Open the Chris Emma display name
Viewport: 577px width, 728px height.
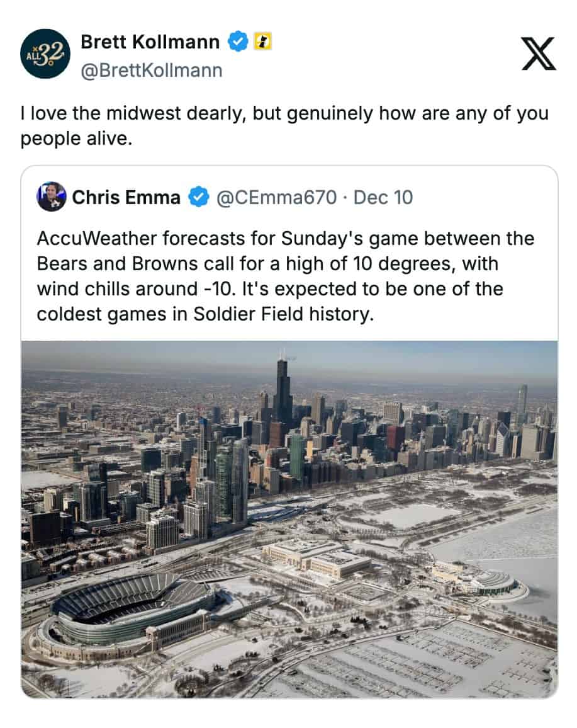[126, 198]
